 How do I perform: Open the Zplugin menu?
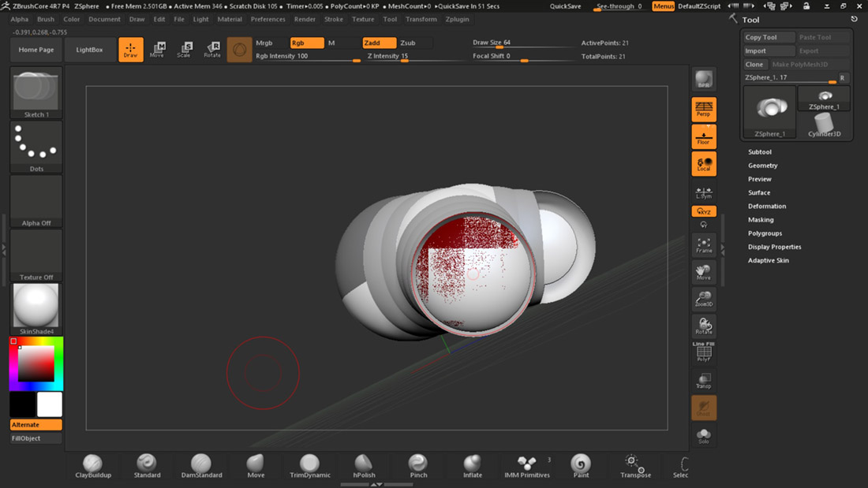pos(457,19)
